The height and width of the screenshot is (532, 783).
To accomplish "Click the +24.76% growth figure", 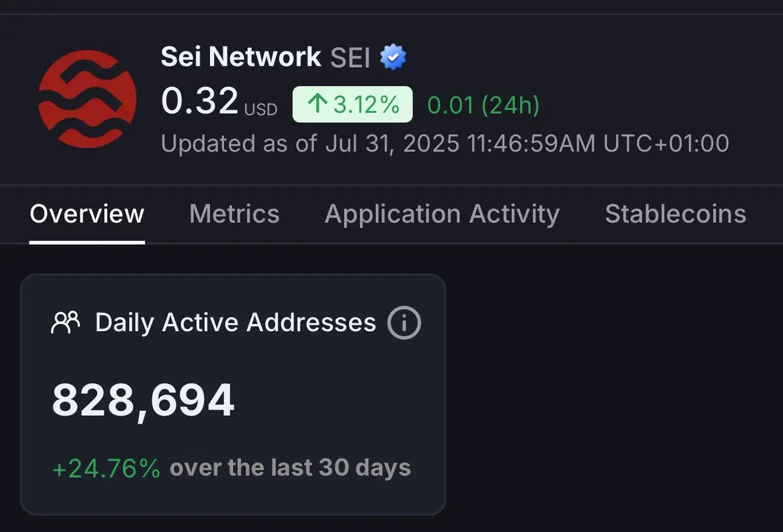I will (106, 468).
